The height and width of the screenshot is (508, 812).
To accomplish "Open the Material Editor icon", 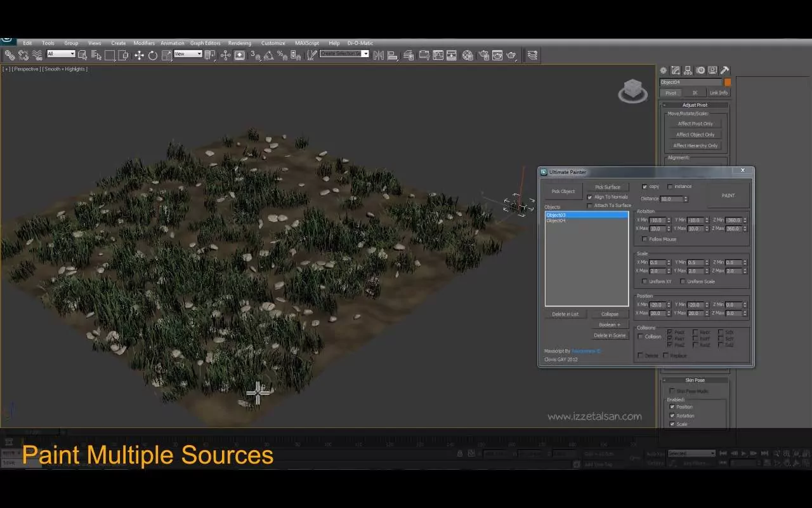I will 468,55.
